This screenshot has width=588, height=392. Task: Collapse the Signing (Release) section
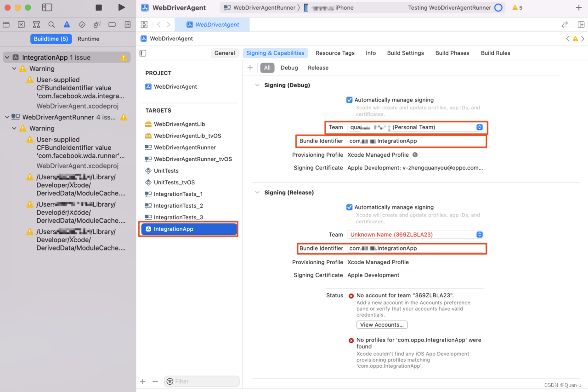[x=257, y=193]
